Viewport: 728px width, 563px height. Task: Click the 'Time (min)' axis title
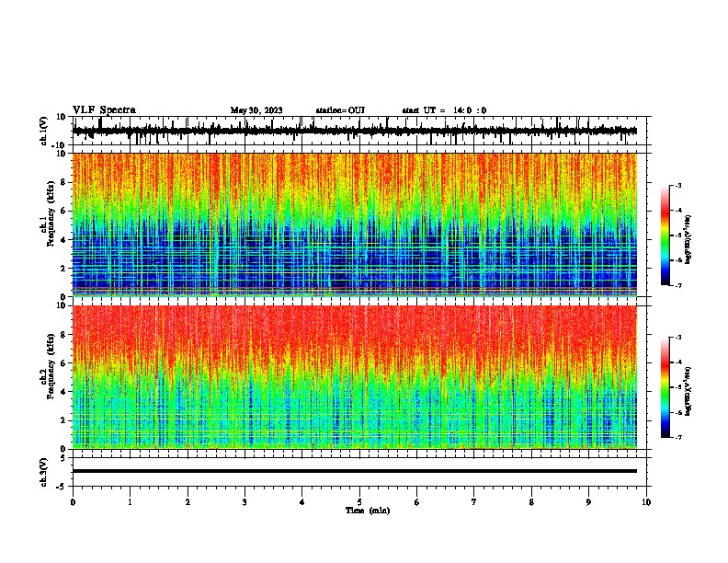pyautogui.click(x=368, y=511)
